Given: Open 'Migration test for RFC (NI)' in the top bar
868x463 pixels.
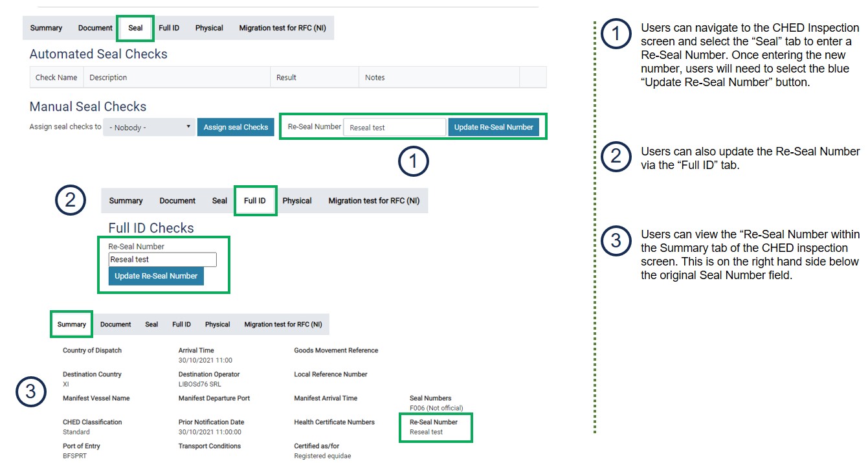Looking at the screenshot, I should point(282,28).
